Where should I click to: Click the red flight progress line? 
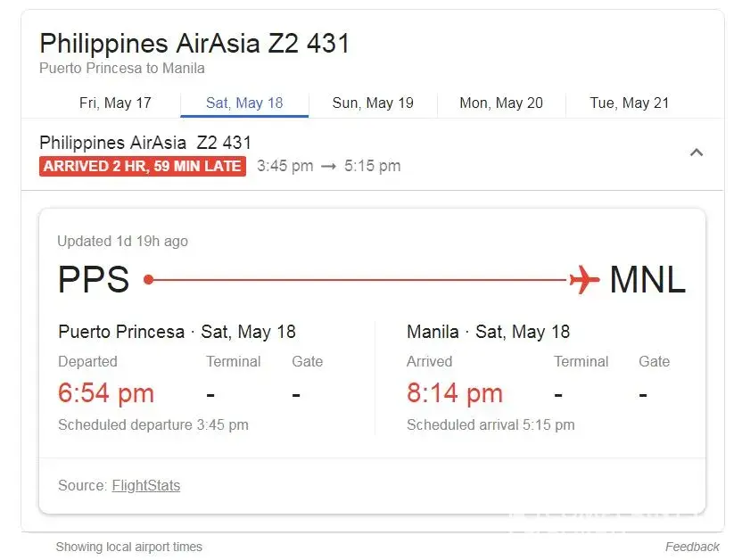[x=357, y=280]
